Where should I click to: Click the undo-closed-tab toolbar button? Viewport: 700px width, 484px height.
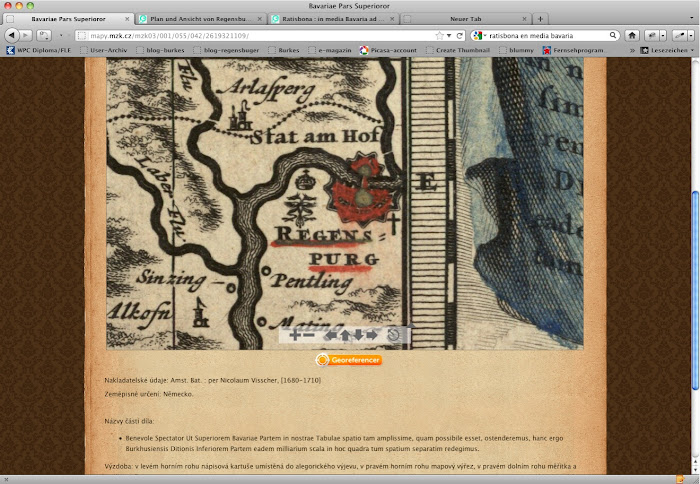[x=44, y=35]
